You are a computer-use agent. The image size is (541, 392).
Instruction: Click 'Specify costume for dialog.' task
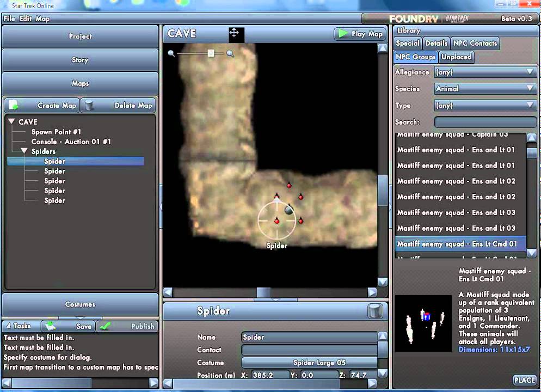point(47,357)
